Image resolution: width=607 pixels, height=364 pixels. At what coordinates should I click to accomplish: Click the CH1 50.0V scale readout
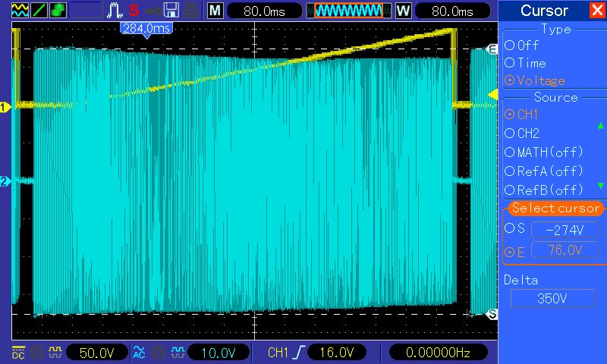(x=96, y=352)
